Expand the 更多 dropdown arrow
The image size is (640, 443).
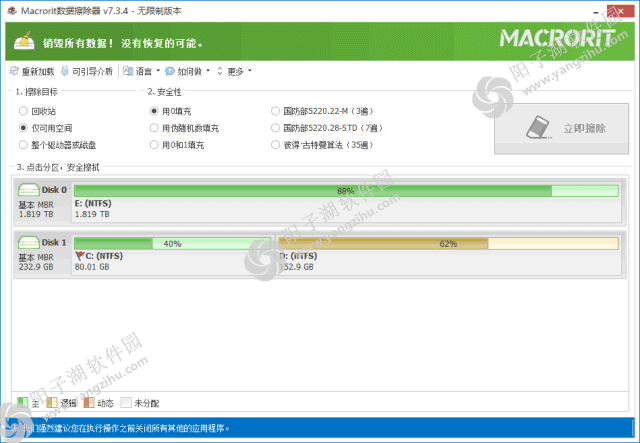pos(250,71)
